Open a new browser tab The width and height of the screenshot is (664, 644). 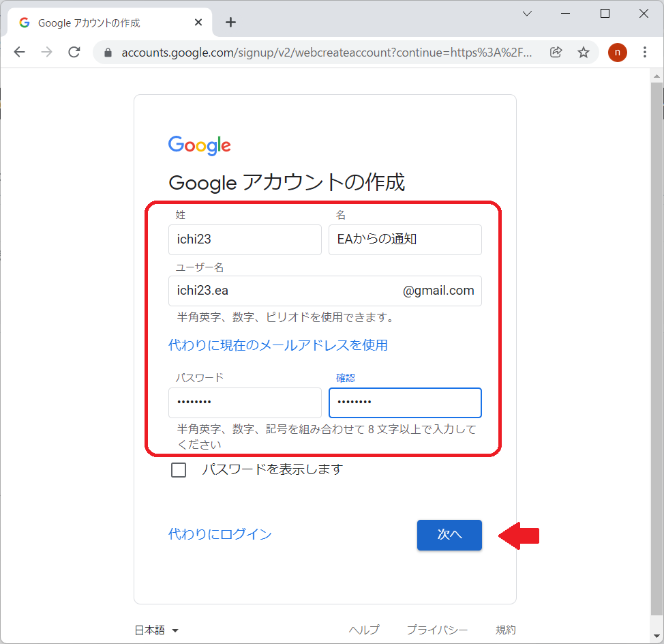tap(230, 22)
